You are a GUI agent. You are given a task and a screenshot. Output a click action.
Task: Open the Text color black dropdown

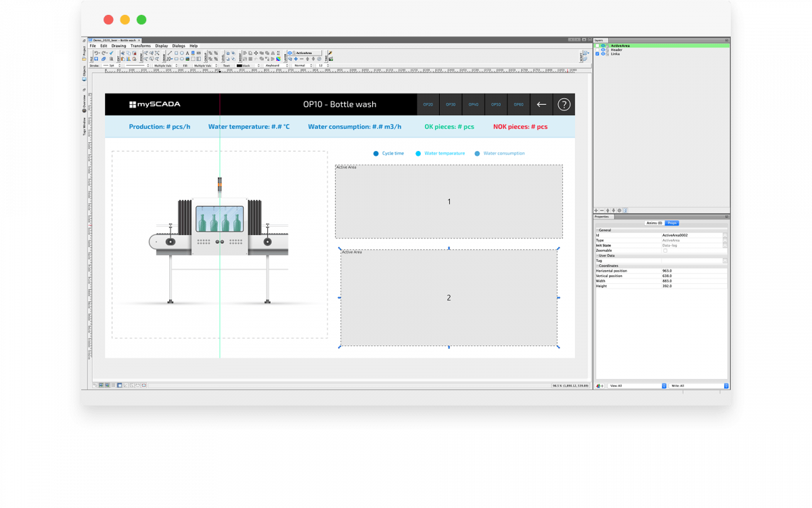(248, 66)
